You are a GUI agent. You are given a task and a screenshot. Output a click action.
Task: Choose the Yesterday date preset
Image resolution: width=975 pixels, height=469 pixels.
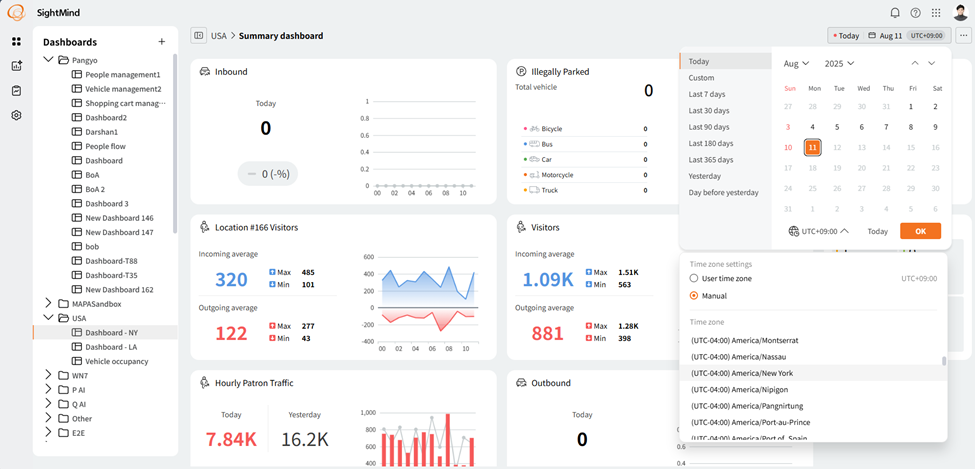pos(704,176)
